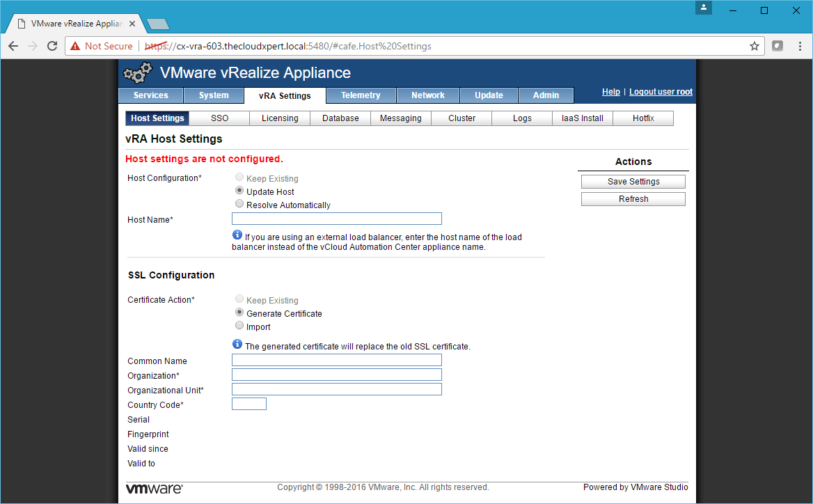813x504 pixels.
Task: Select Import as the certificate action
Action: (x=239, y=326)
